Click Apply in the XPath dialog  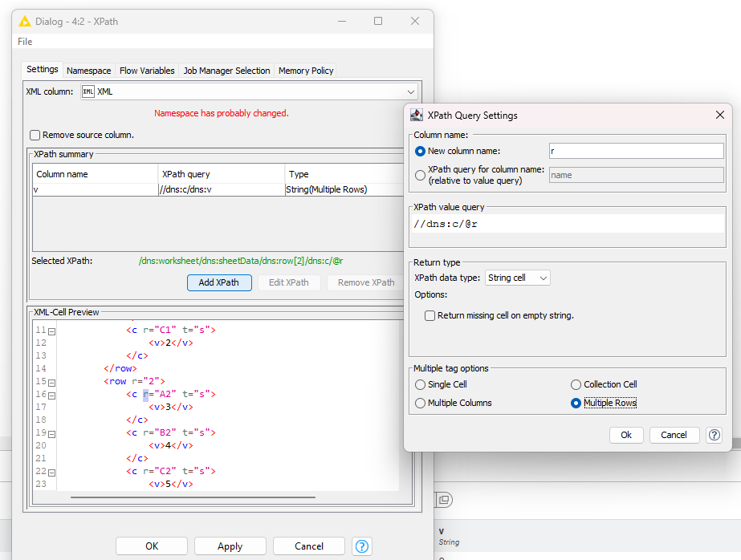coord(230,546)
